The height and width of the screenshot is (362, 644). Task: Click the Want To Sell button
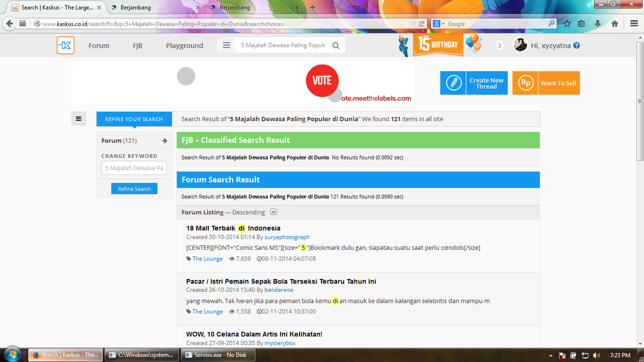pos(546,83)
